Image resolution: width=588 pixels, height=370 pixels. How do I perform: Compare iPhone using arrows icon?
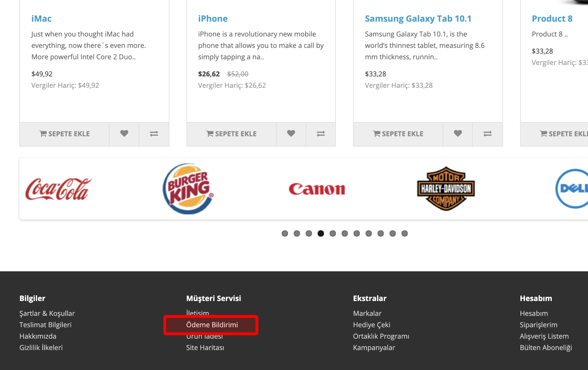pyautogui.click(x=321, y=134)
